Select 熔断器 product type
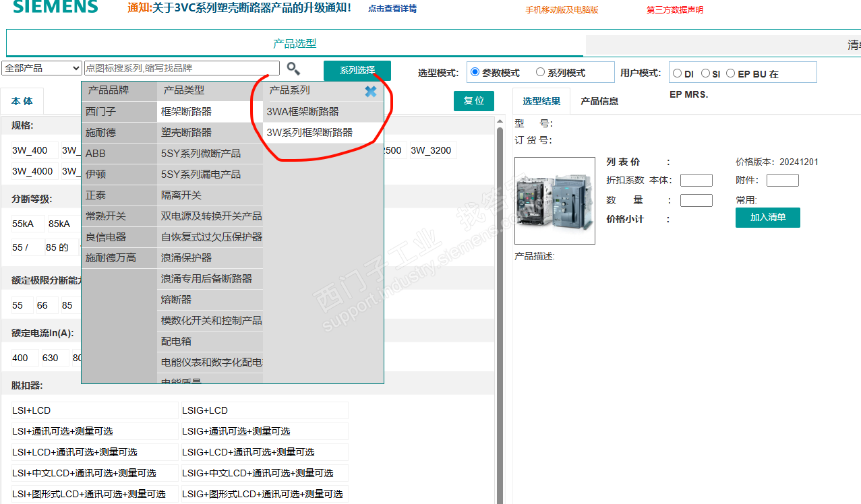The height and width of the screenshot is (504, 861). pos(210,299)
